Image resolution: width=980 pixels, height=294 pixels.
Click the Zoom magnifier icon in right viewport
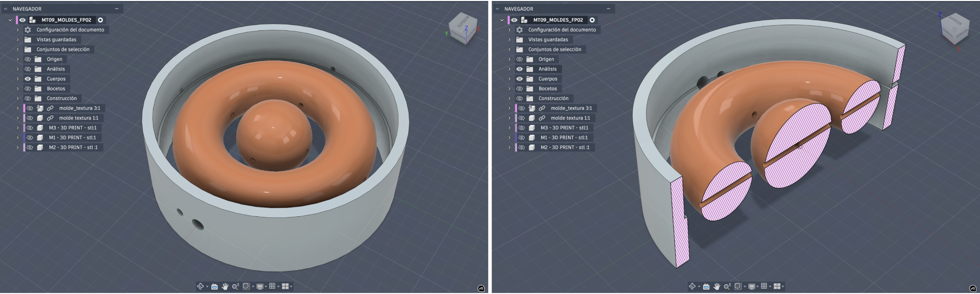(727, 286)
